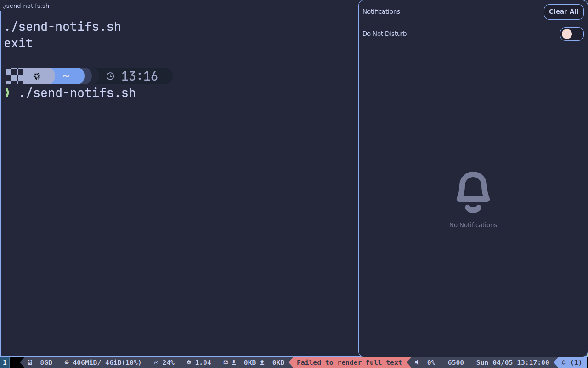
Task: Click the first ./send-notifs.sh line at the terminal top
Action: [62, 27]
